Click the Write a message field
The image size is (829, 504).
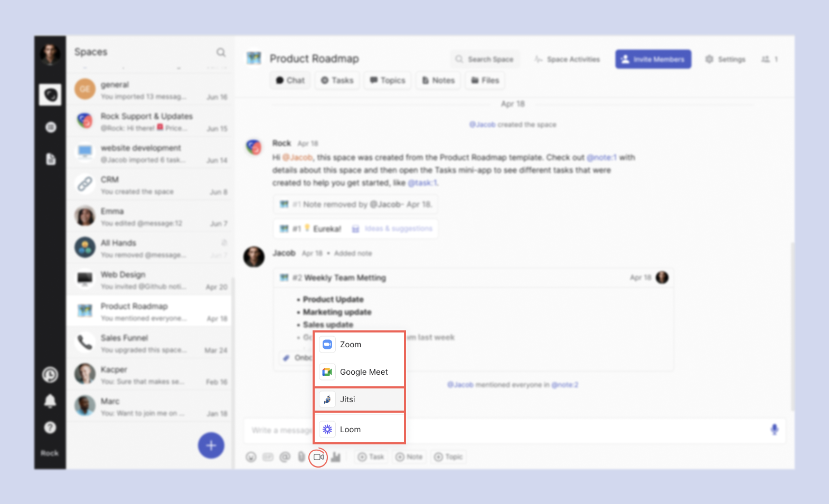(280, 430)
